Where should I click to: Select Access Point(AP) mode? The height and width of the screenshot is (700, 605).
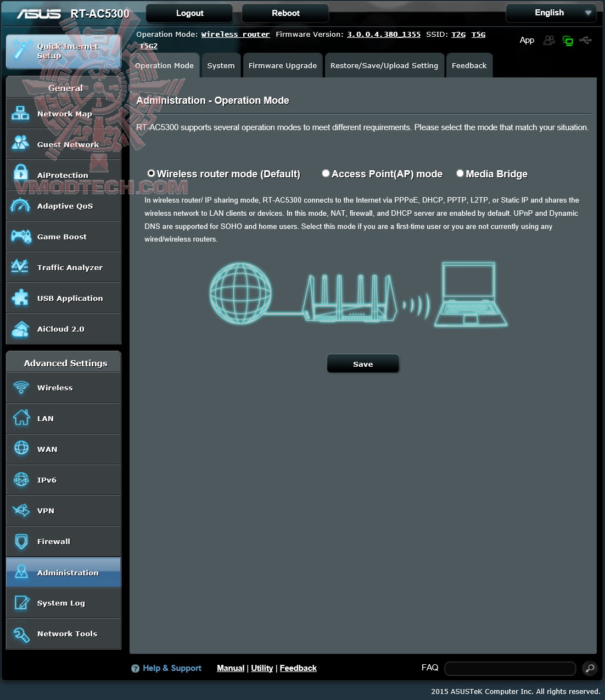point(326,173)
